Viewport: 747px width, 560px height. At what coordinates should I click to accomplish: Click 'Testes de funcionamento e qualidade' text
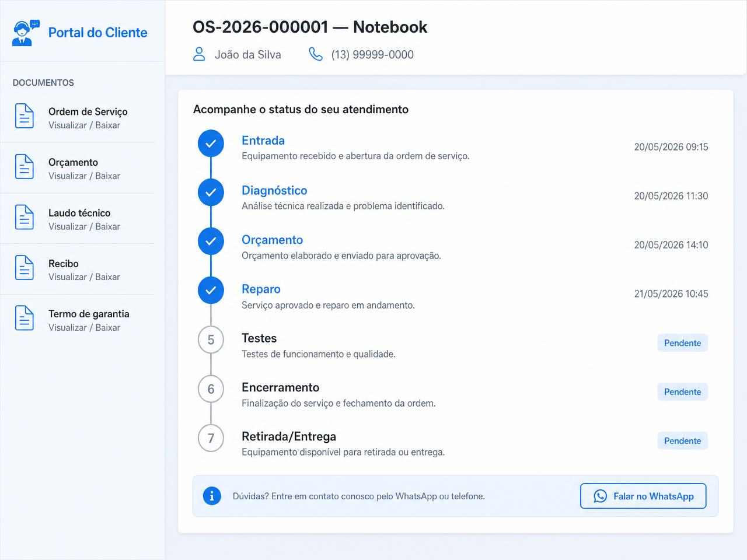(x=319, y=354)
